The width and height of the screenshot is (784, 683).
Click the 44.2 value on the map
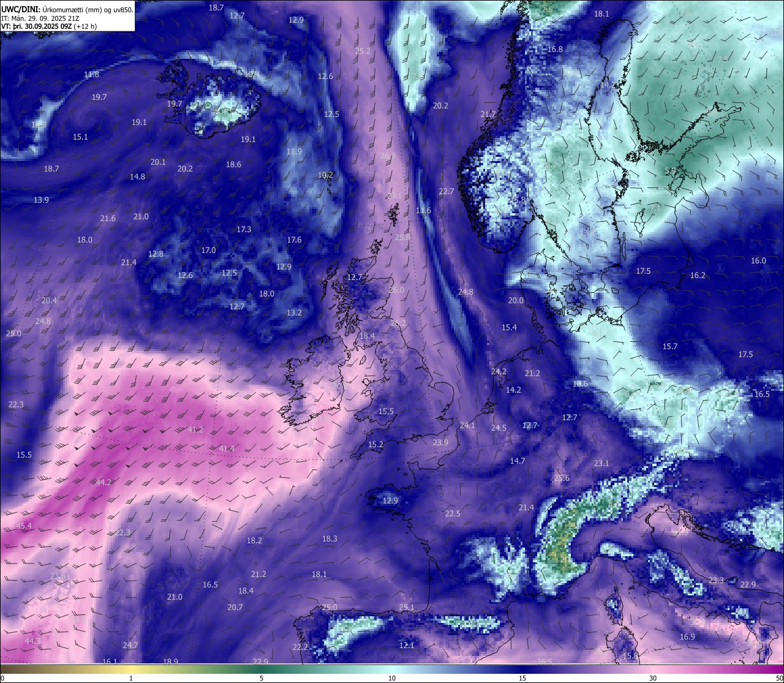pyautogui.click(x=104, y=482)
